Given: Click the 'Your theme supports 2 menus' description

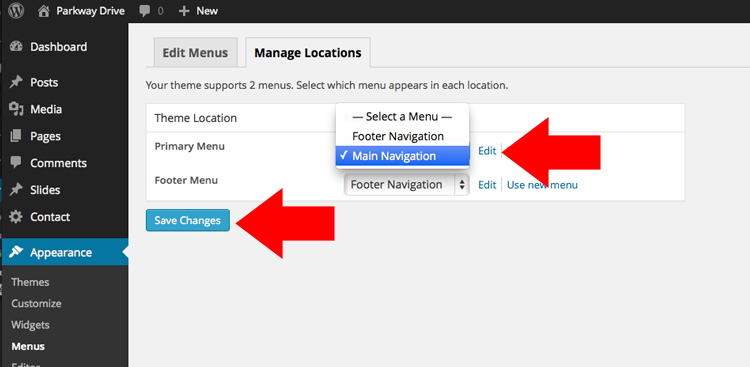Looking at the screenshot, I should tap(327, 86).
